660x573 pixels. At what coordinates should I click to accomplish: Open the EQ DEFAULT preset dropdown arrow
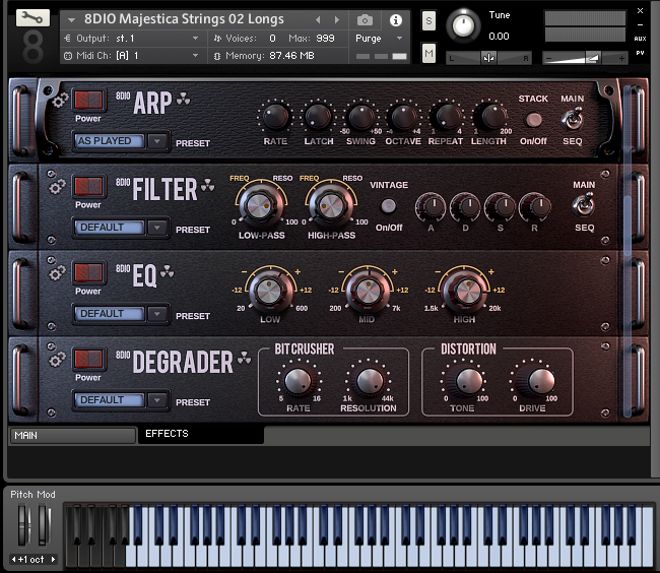pos(157,314)
